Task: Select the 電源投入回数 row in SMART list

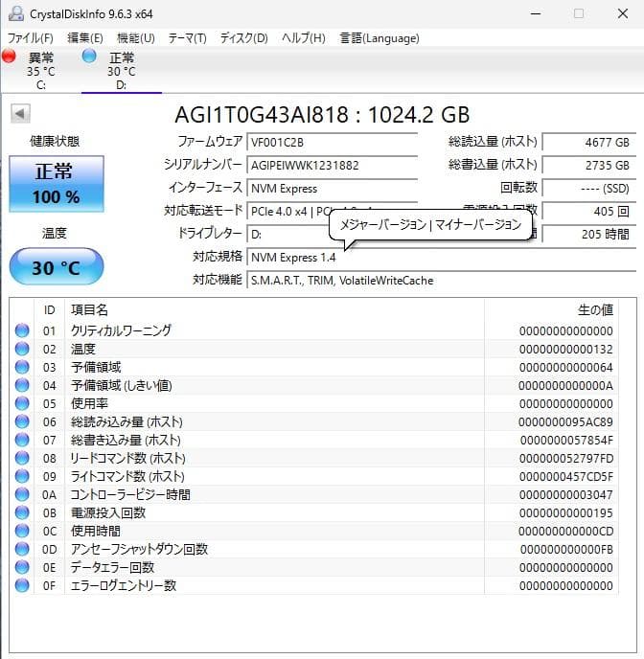Action: [314, 512]
